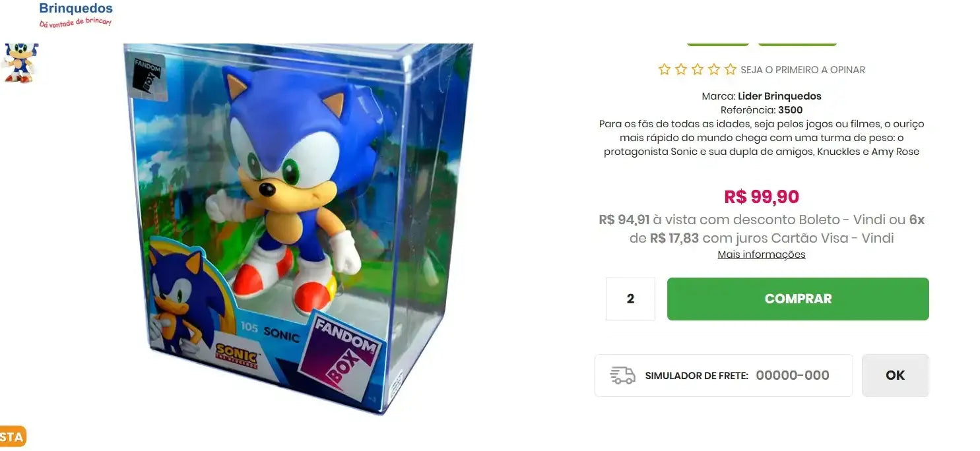Click the fourth rating star
Image resolution: width=980 pixels, height=451 pixels.
[x=713, y=69]
